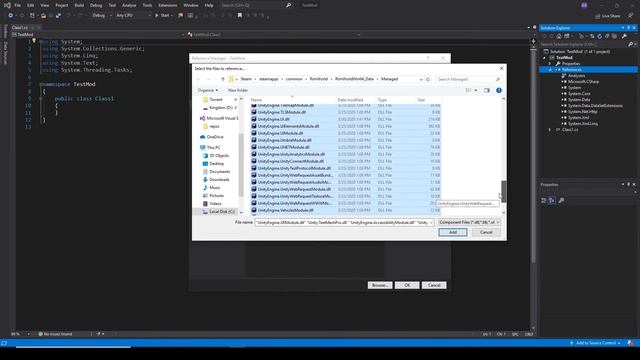Image resolution: width=640 pixels, height=360 pixels.
Task: Open the view options dropdown arrow
Action: click(476, 90)
